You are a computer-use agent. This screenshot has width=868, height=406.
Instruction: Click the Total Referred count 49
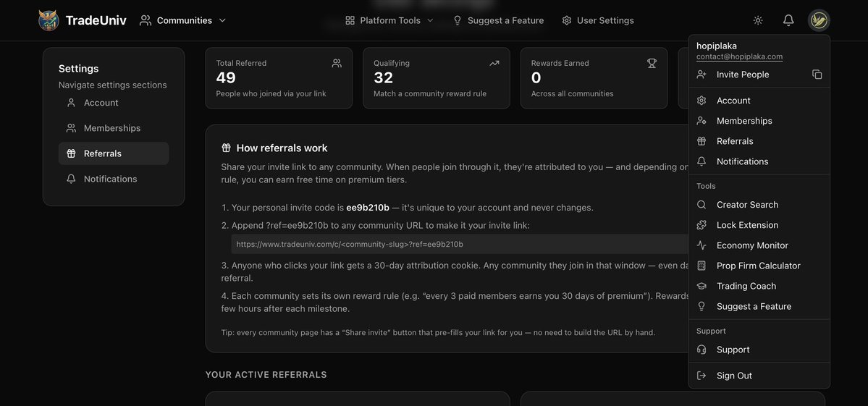coord(226,78)
